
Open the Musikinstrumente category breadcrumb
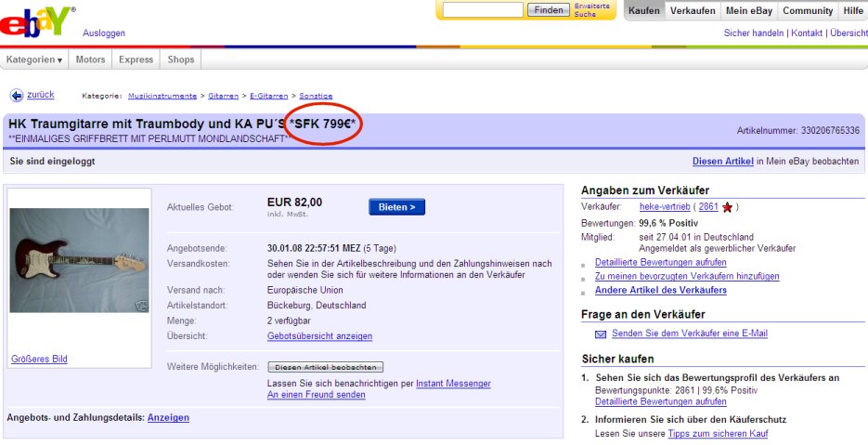click(x=162, y=96)
